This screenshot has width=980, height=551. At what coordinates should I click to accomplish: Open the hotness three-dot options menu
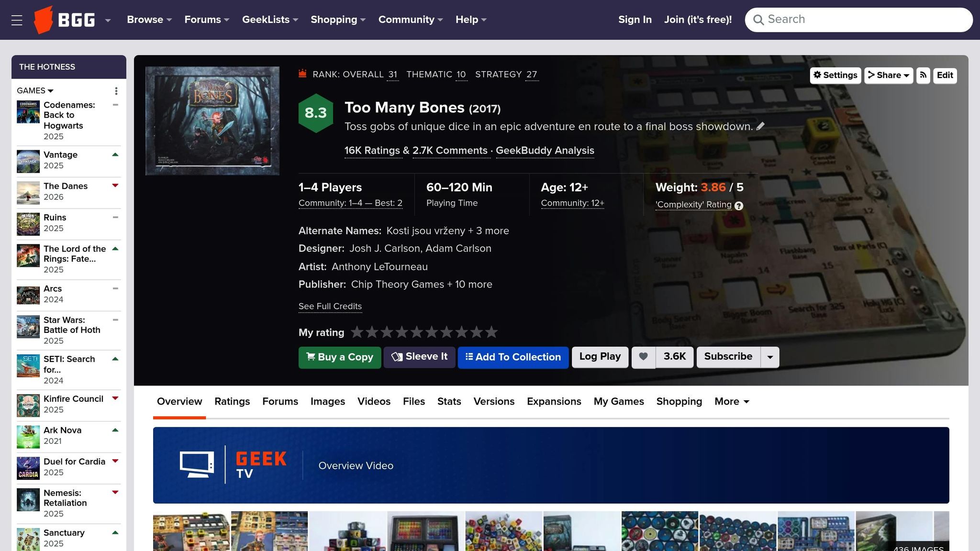click(116, 91)
